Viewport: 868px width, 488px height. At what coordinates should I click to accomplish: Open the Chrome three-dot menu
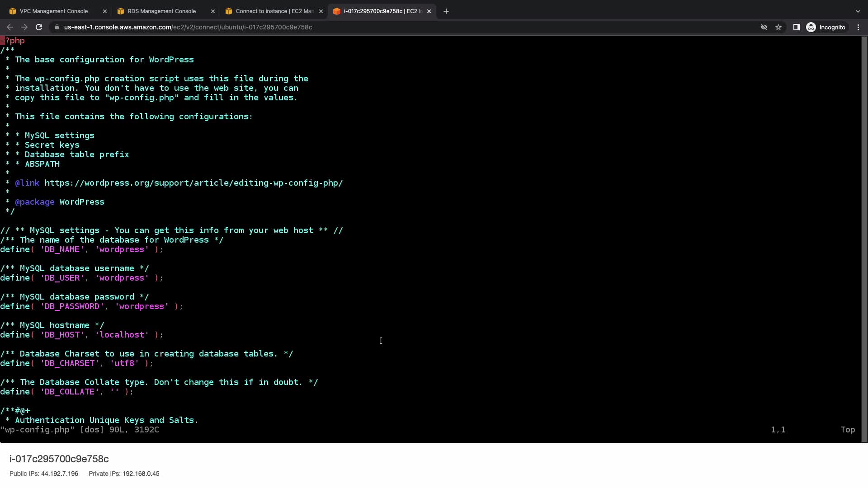859,27
